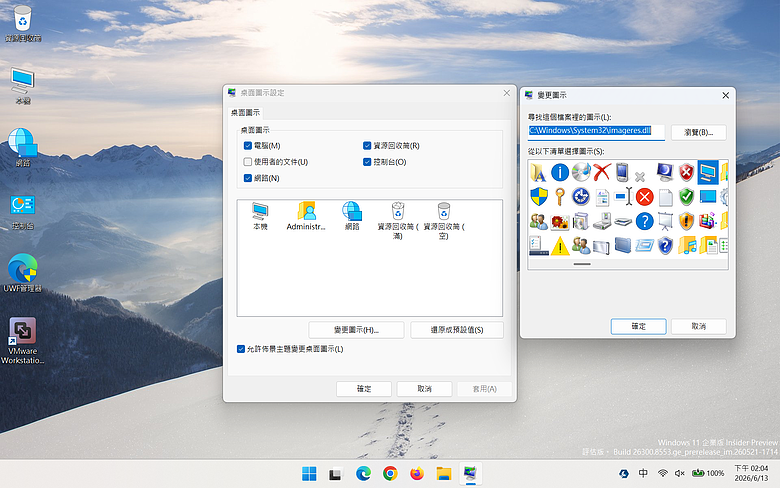Image resolution: width=780 pixels, height=488 pixels.
Task: Enable the 使用者的文件(U) checkbox
Action: coord(248,162)
